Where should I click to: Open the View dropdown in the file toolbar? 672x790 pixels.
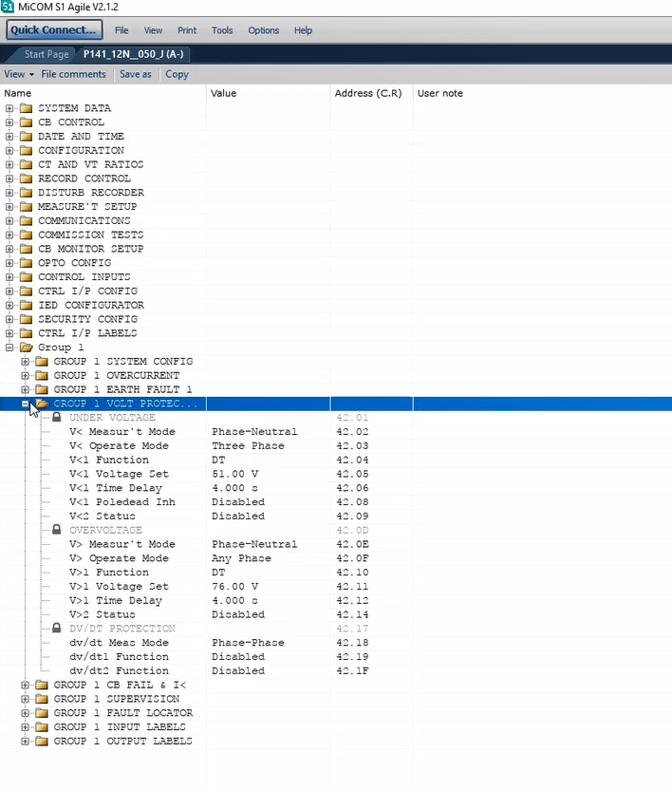[19, 74]
